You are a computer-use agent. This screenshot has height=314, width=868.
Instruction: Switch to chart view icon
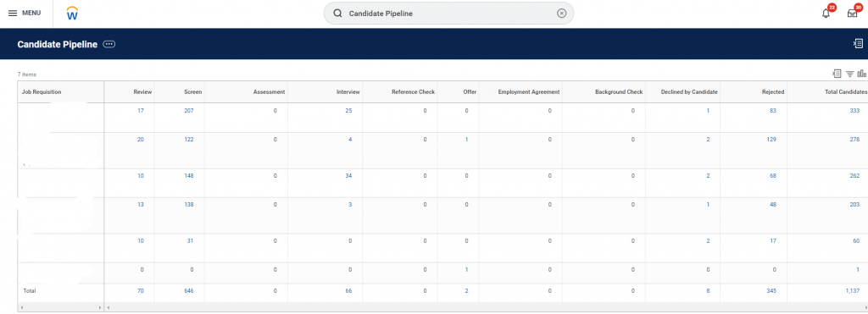(x=861, y=74)
